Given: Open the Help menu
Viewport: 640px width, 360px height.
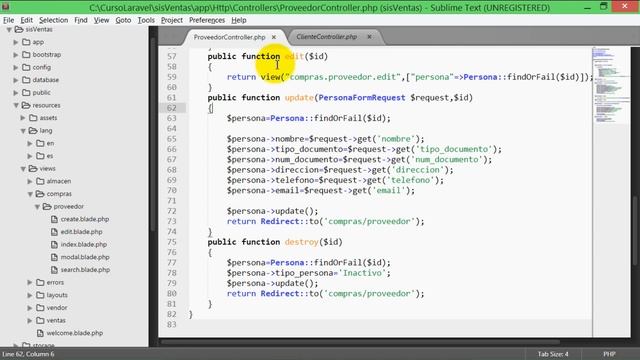Looking at the screenshot, I should point(239,20).
